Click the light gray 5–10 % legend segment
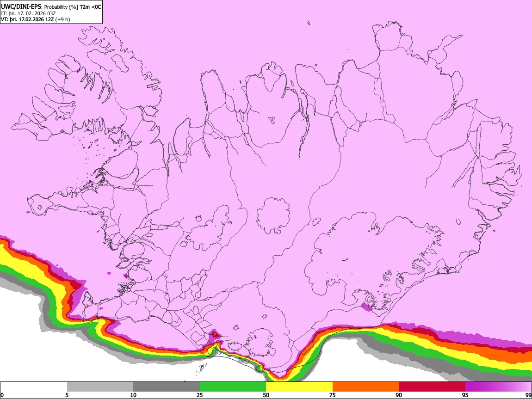 pos(100,387)
